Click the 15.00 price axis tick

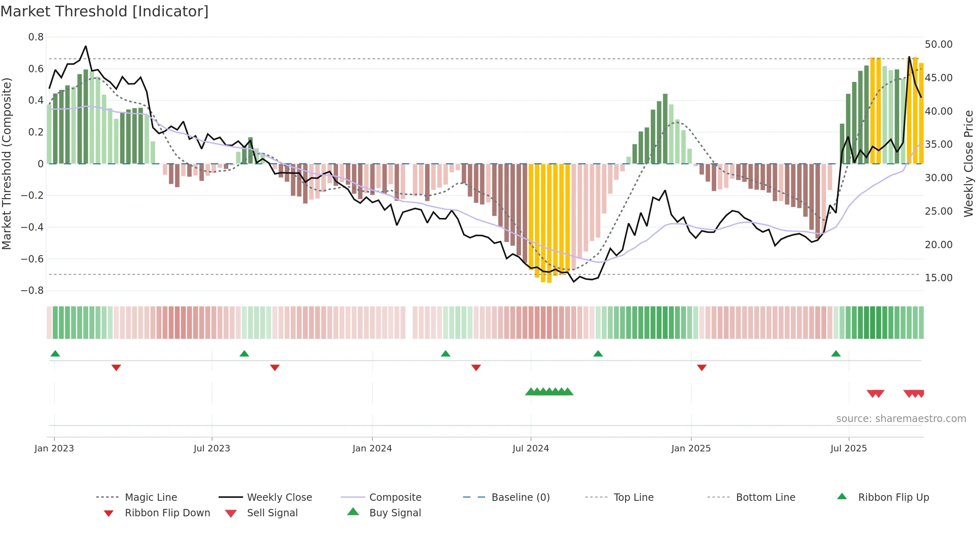(939, 278)
